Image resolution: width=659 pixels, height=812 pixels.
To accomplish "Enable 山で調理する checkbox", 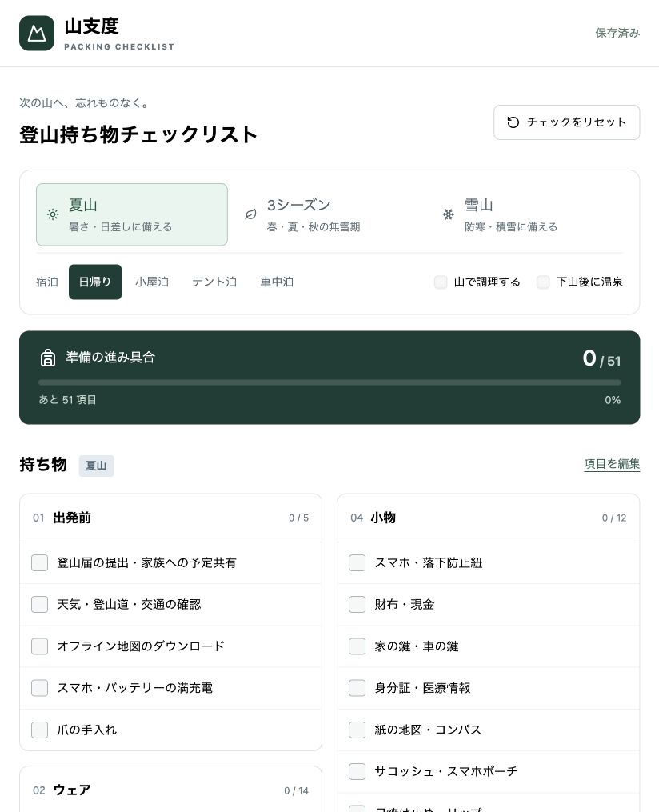I will tap(441, 282).
